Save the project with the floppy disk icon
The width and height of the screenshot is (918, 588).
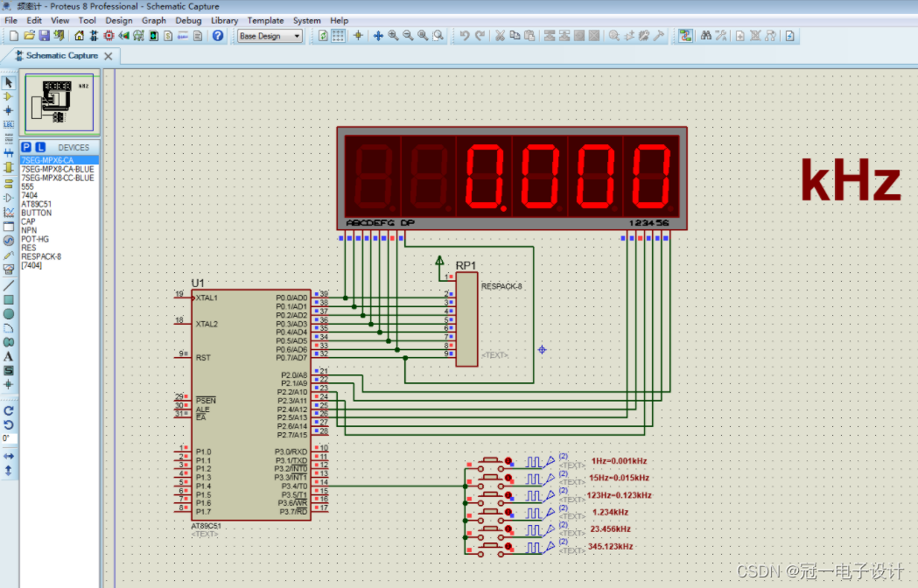[x=44, y=36]
